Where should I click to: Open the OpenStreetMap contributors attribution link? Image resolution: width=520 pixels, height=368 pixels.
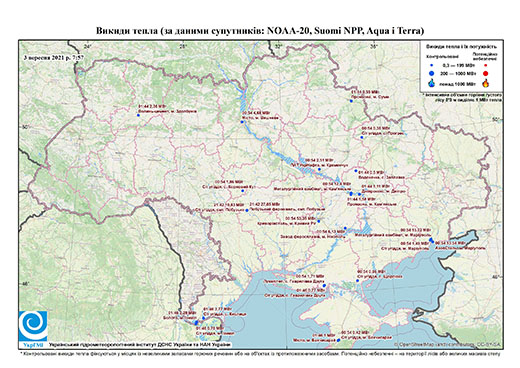447,344
